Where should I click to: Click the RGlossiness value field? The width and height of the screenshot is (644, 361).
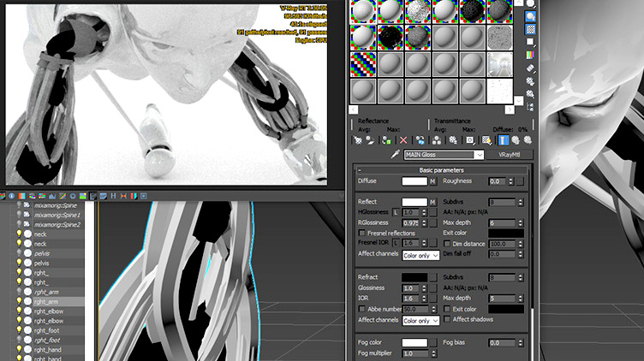click(x=412, y=222)
